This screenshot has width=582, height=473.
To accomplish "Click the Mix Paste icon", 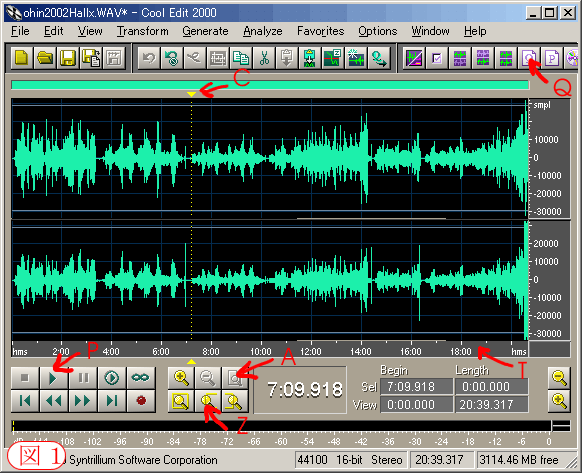I will pyautogui.click(x=310, y=58).
